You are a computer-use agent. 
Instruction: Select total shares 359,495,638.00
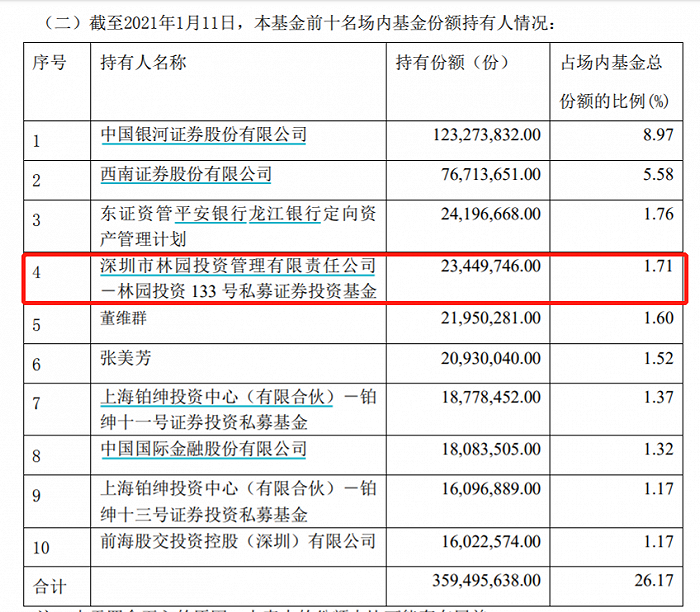point(487,581)
